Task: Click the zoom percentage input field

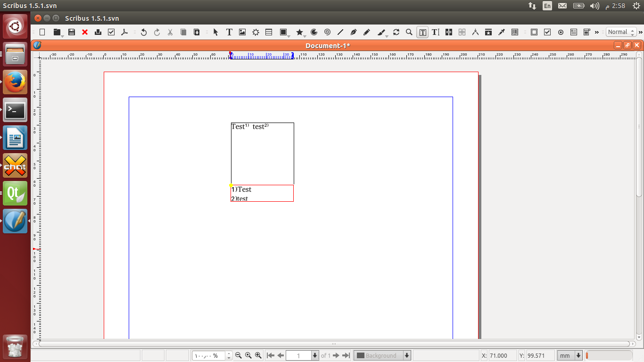Action: (208, 355)
